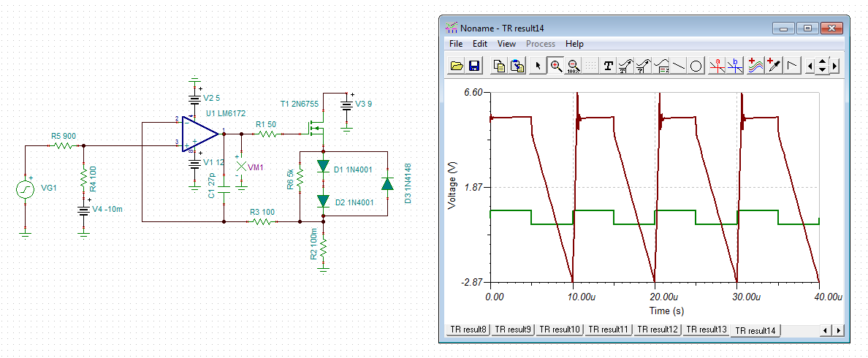Open the View menu
This screenshot has width=868, height=358.
(506, 44)
